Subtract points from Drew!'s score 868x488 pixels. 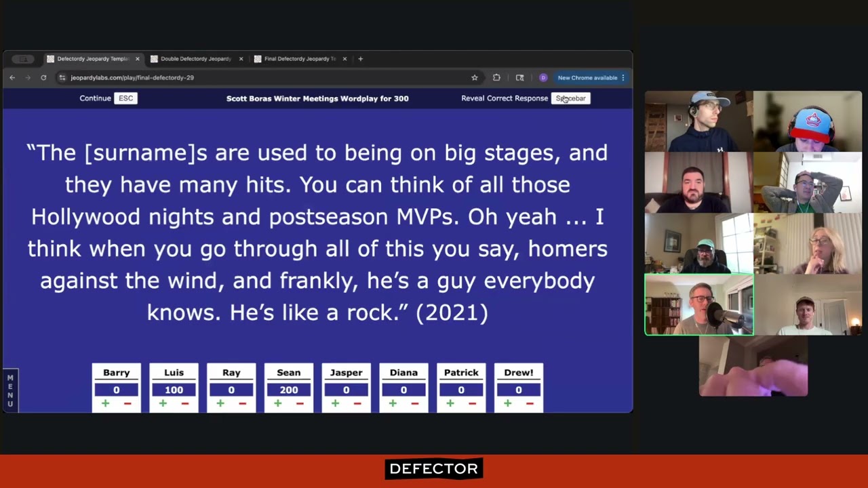[x=530, y=403]
